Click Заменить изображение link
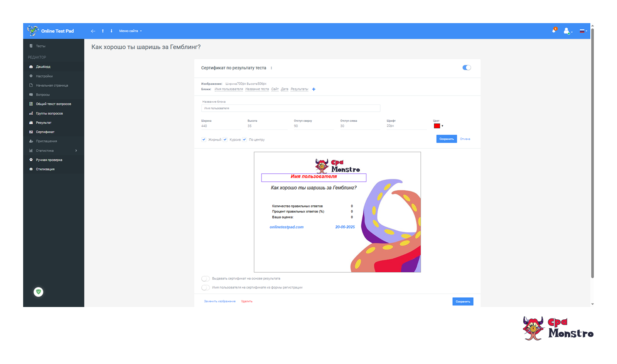This screenshot has height=364, width=617. tap(220, 302)
